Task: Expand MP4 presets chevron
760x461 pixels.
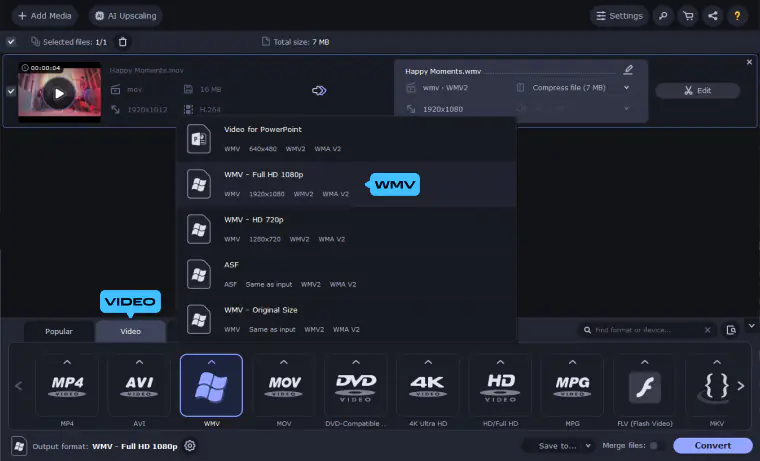Action: (67, 362)
